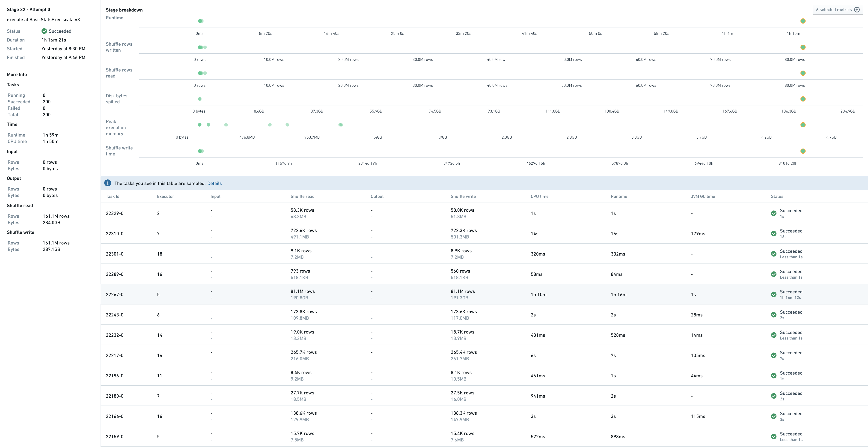
Task: Click the success icon for task 22232-0
Action: (774, 335)
